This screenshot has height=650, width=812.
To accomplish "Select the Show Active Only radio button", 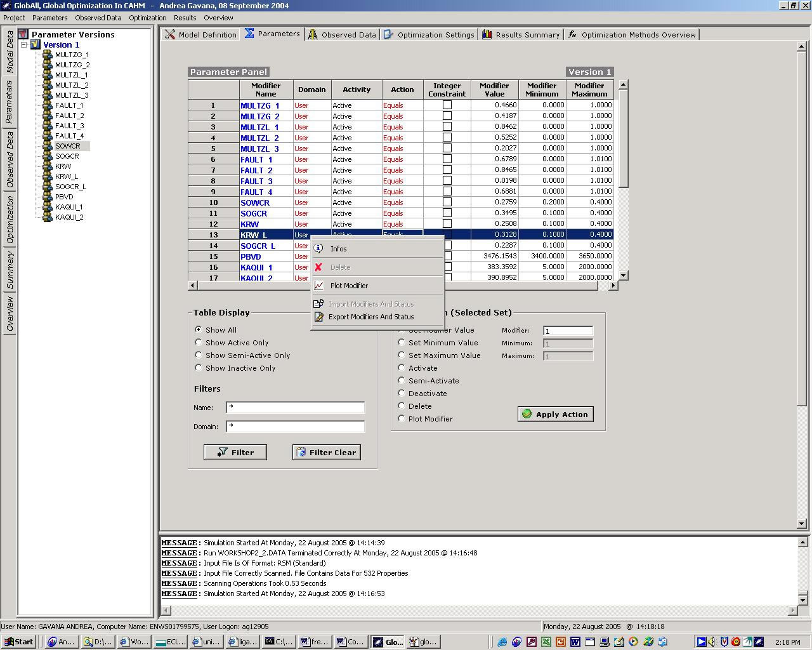I will pos(199,343).
